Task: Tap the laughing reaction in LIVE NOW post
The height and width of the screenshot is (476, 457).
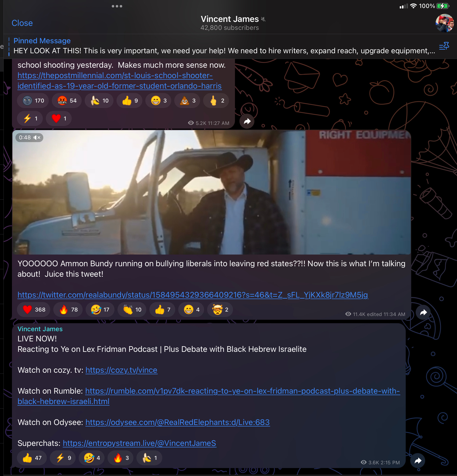Action: pos(92,458)
